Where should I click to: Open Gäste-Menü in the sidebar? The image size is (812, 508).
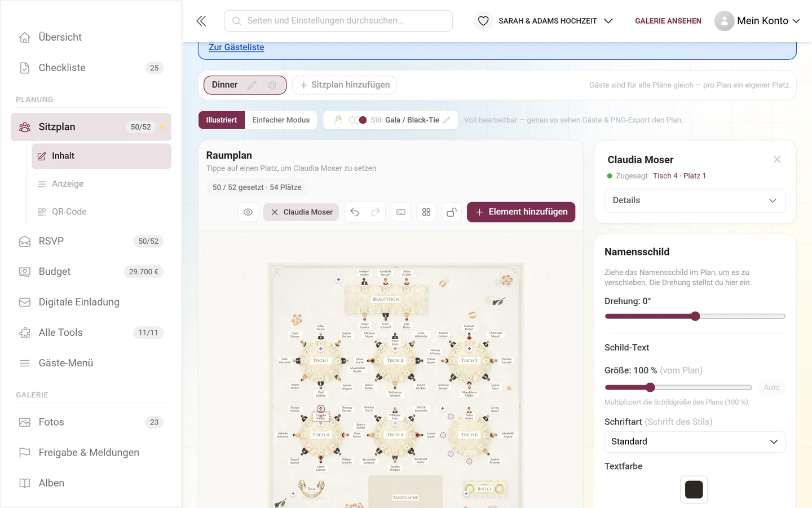pyautogui.click(x=90, y=363)
